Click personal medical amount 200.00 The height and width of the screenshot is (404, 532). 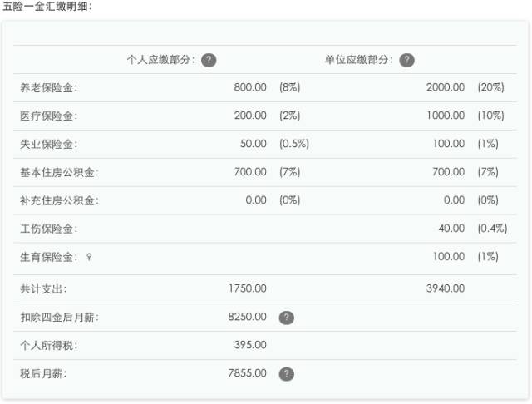click(250, 116)
